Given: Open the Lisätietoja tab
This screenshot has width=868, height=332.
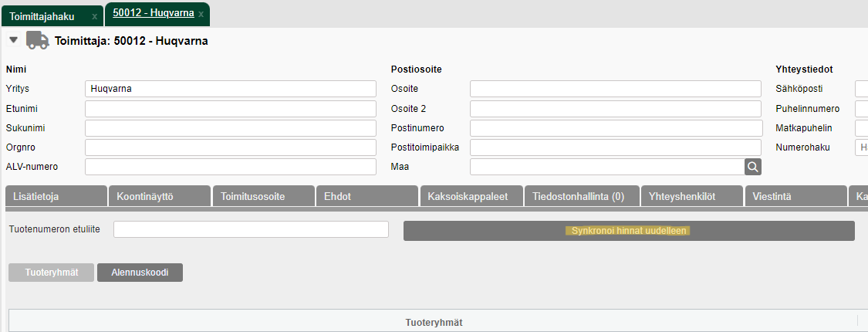Looking at the screenshot, I should point(56,196).
